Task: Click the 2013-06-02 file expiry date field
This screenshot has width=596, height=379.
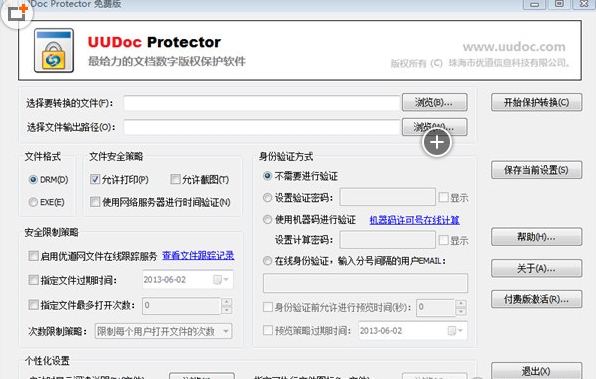Action: pyautogui.click(x=188, y=280)
